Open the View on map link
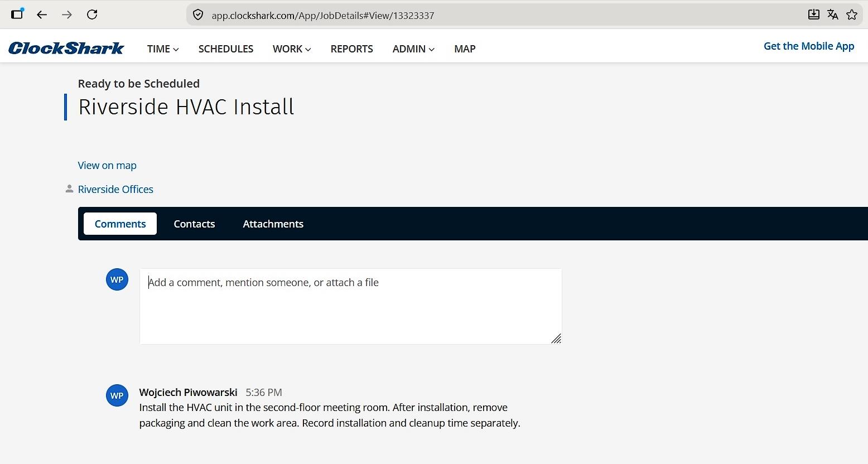This screenshot has height=464, width=868. coord(107,166)
